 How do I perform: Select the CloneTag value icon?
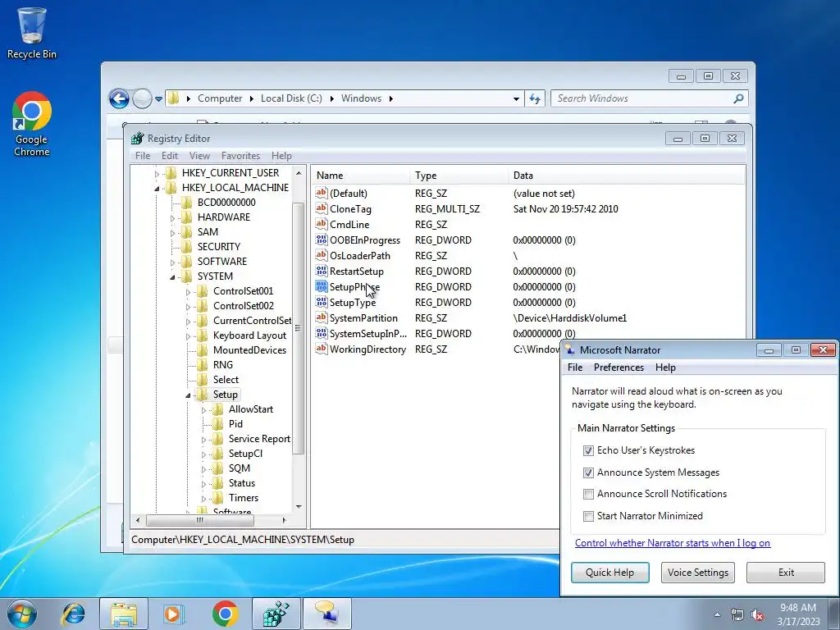(x=321, y=208)
